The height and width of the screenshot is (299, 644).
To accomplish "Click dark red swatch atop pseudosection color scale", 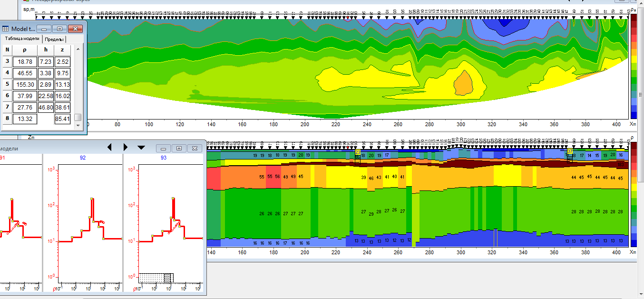I will pyautogui.click(x=634, y=18).
